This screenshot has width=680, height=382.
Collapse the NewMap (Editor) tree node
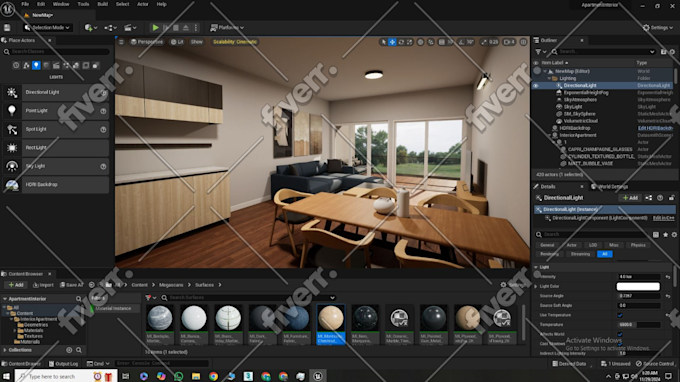point(545,72)
